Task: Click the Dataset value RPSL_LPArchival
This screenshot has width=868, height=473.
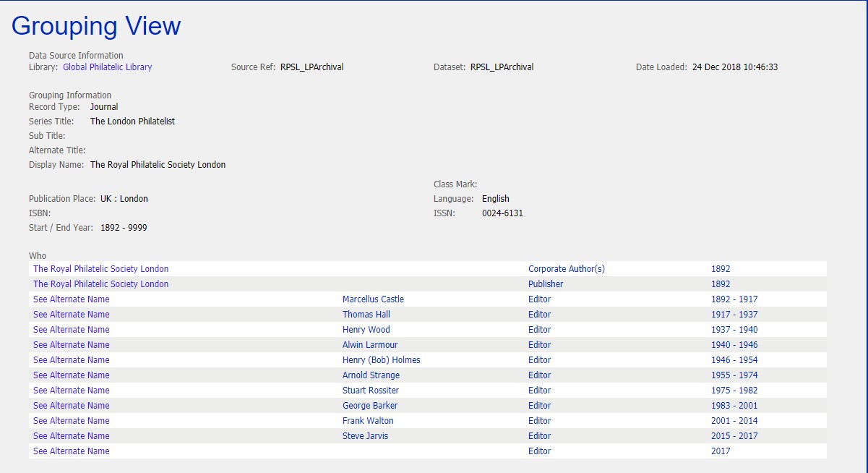Action: pos(502,67)
